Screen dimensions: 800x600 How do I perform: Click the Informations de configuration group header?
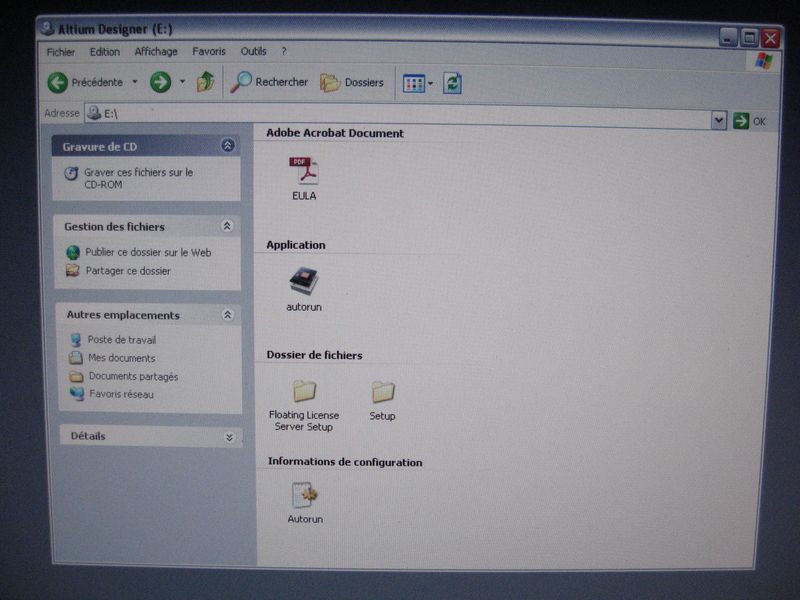(345, 462)
